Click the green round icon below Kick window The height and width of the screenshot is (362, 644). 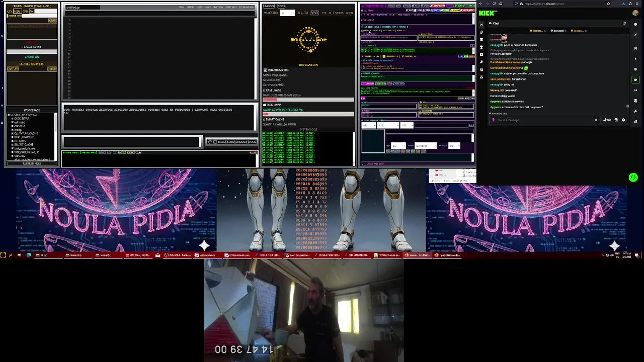coord(633,177)
